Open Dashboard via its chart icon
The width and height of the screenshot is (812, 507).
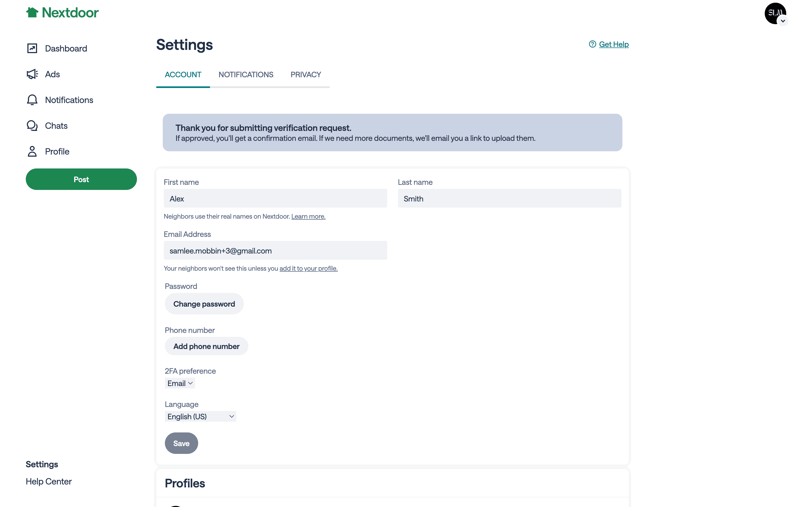click(x=32, y=48)
